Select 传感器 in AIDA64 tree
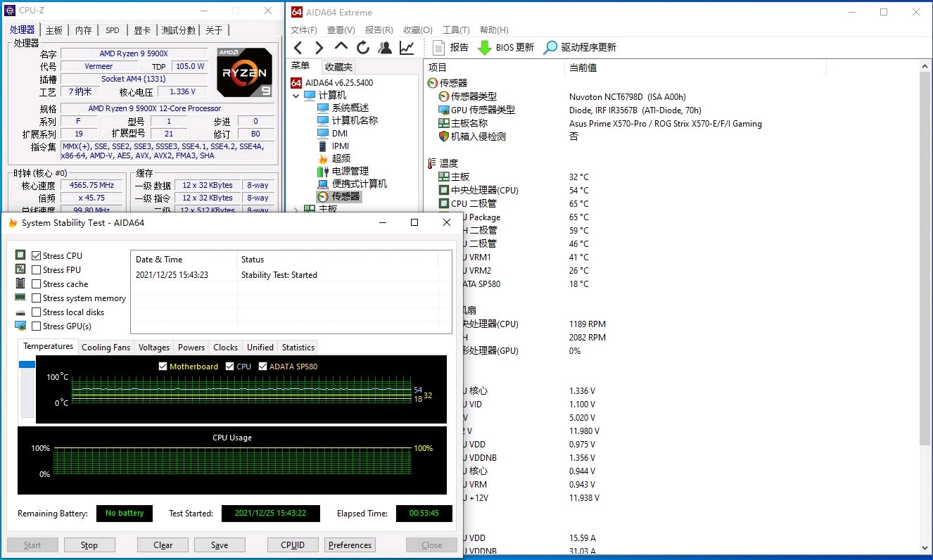Image resolution: width=933 pixels, height=560 pixels. (345, 196)
